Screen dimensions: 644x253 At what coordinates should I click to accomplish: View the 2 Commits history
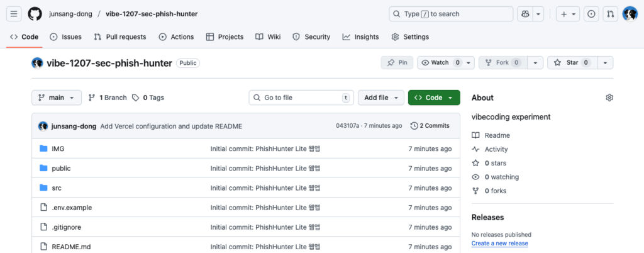[430, 126]
